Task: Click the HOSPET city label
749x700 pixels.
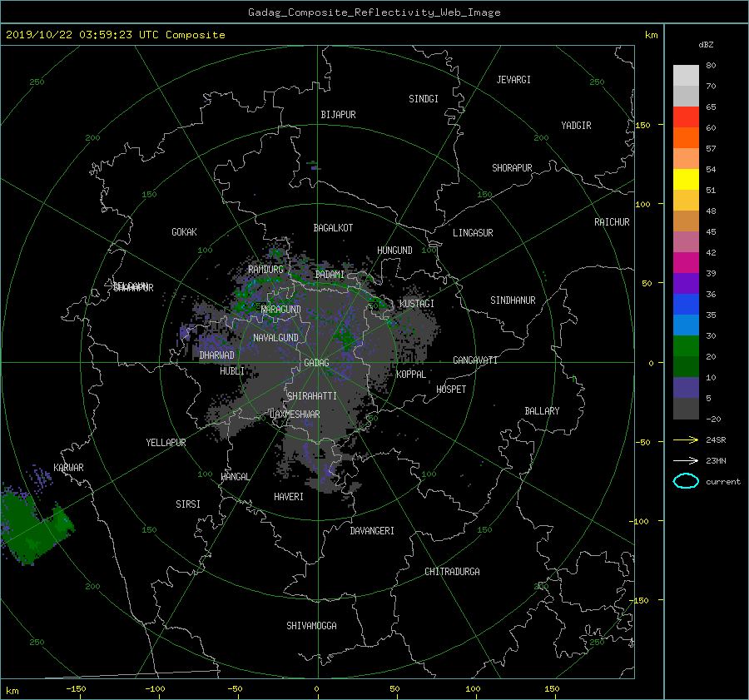Action: point(451,390)
